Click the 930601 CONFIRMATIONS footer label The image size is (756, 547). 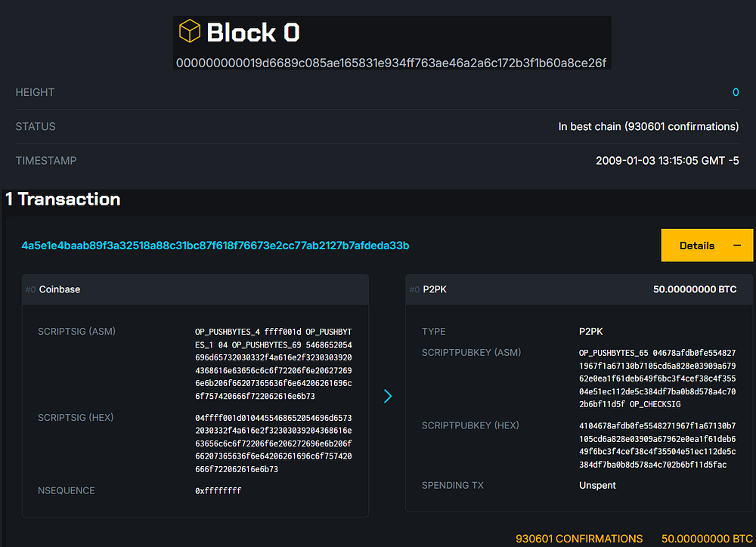click(x=579, y=539)
